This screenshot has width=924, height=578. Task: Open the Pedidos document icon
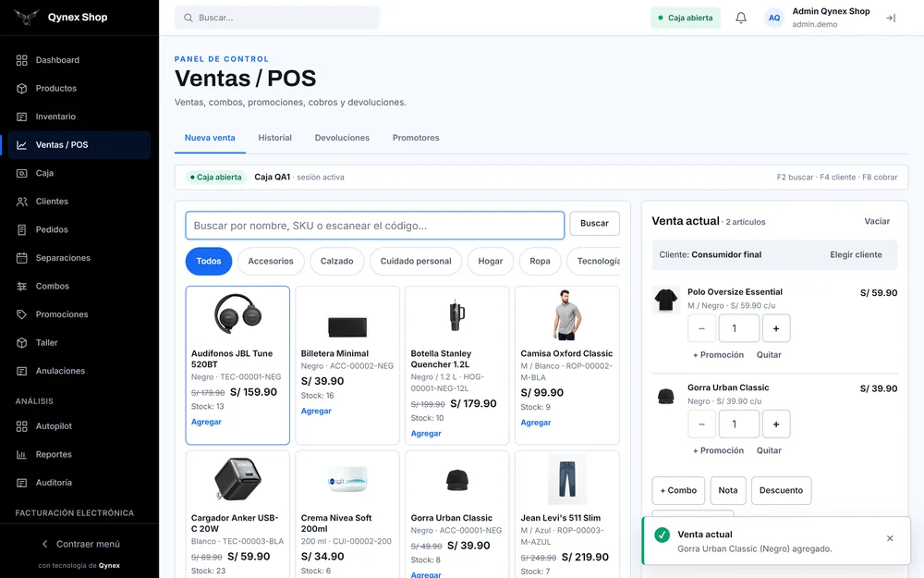coord(22,230)
